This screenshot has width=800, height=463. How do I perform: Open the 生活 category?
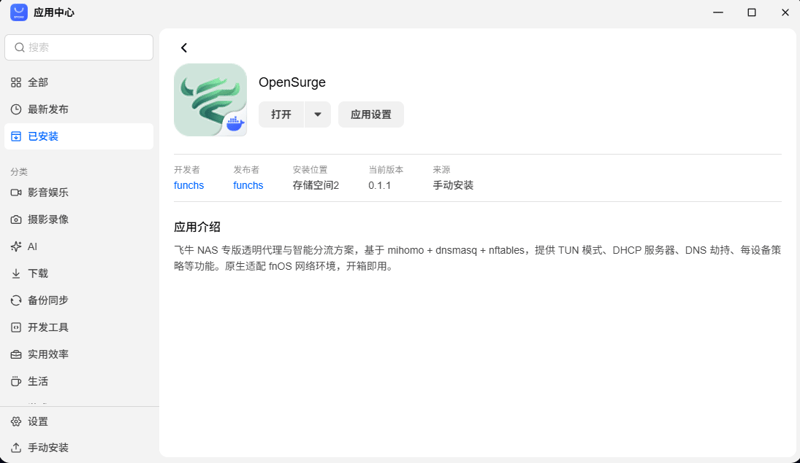point(79,381)
